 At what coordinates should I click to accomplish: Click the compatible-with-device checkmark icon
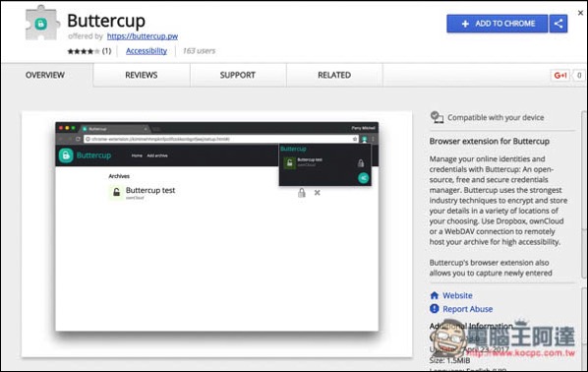point(437,117)
